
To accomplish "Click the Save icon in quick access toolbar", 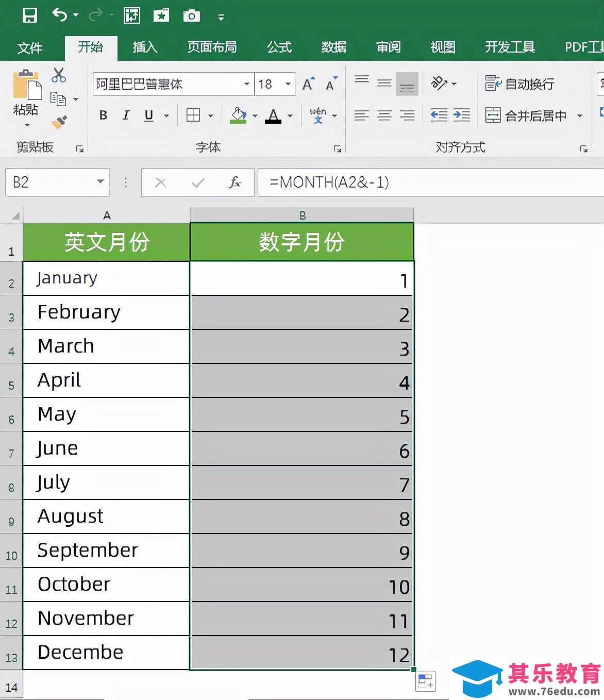I will (30, 16).
